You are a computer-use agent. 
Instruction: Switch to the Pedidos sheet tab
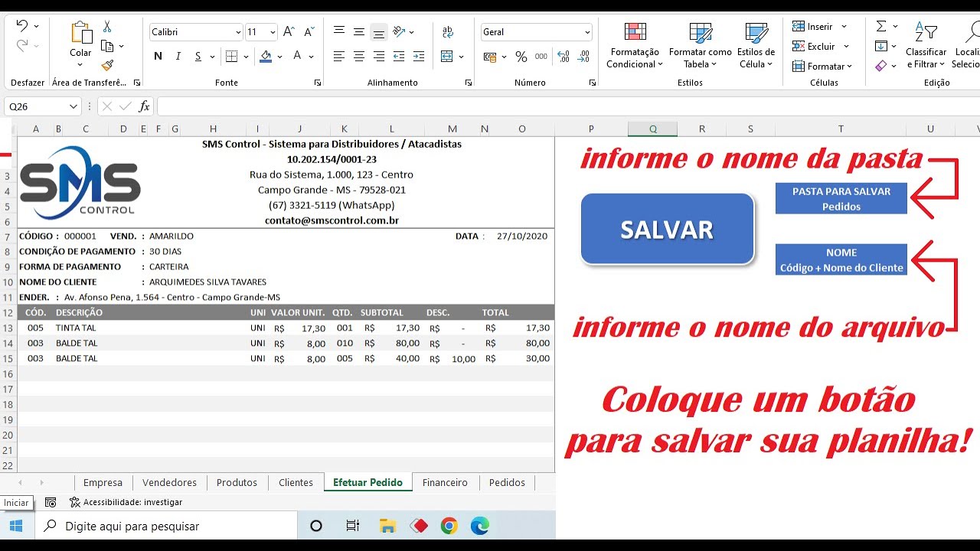point(507,482)
